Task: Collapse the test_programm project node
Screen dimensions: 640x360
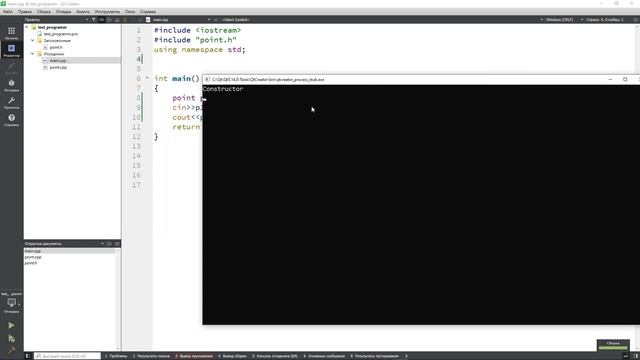Action: coord(27,27)
